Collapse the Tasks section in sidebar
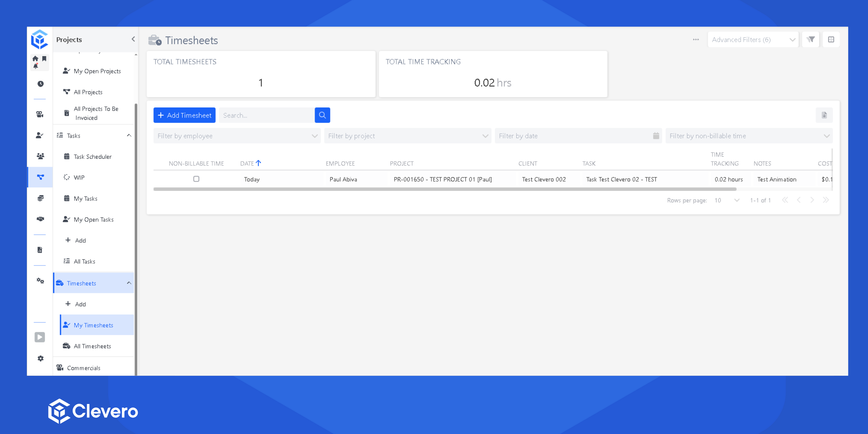The height and width of the screenshot is (434, 868). click(x=129, y=136)
